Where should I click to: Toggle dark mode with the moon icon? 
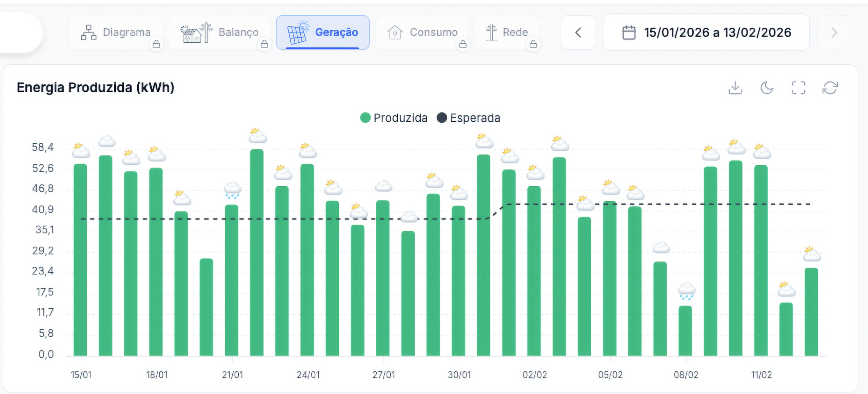coord(767,88)
